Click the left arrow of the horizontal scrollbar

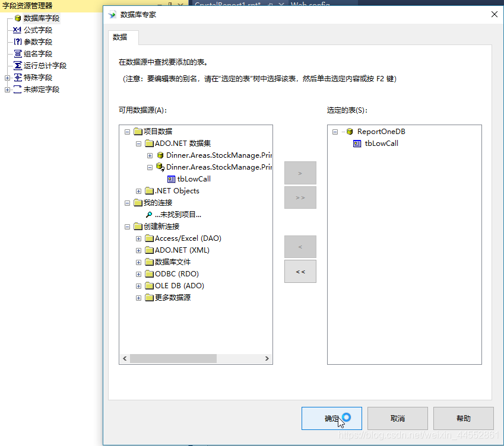click(125, 358)
